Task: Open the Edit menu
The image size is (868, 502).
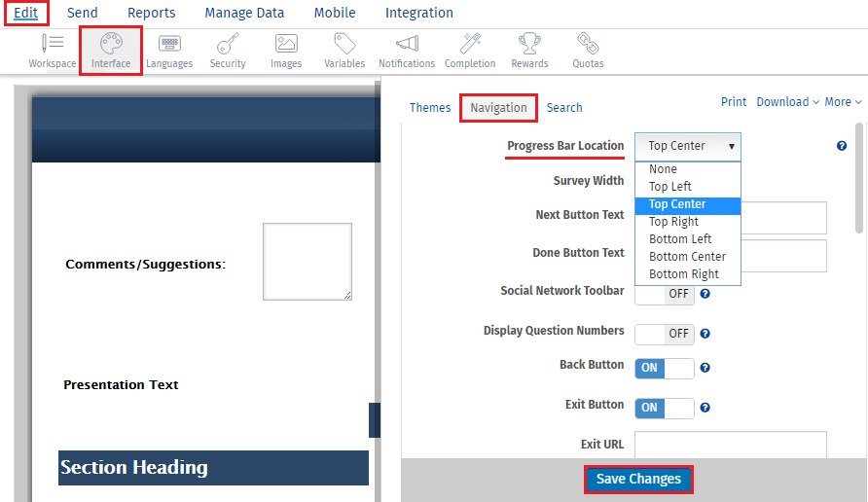Action: coord(26,13)
